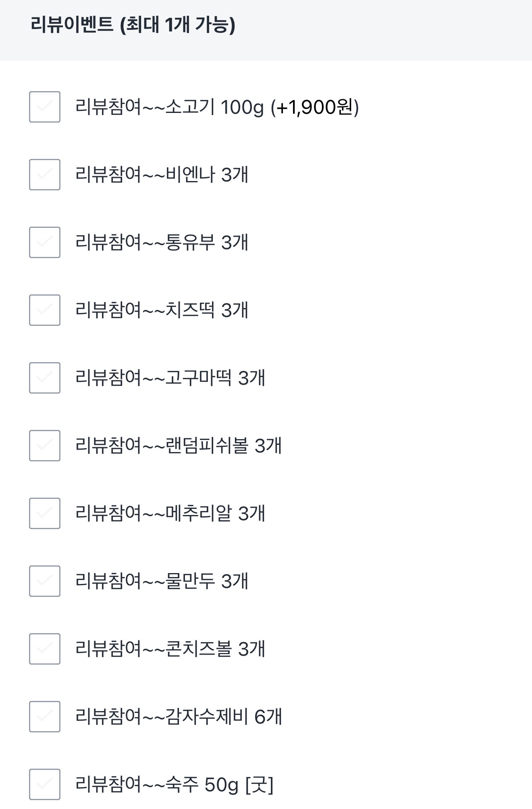Check the 고구마떡 3개 checkbox

pos(45,378)
